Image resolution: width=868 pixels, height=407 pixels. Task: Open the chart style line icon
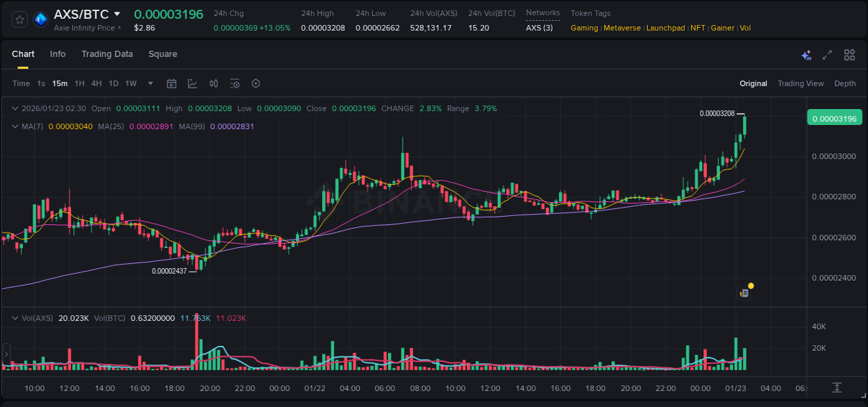coord(191,83)
